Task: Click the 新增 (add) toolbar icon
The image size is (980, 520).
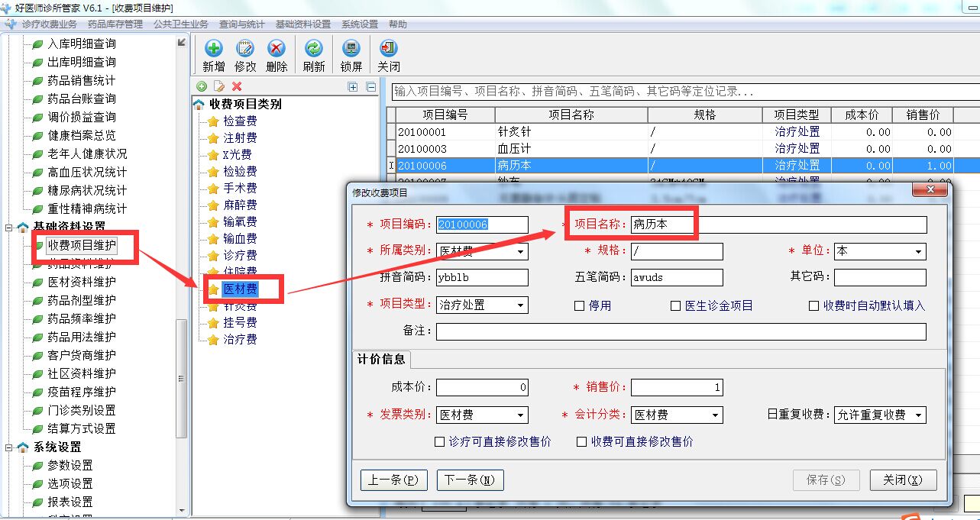Action: click(214, 49)
